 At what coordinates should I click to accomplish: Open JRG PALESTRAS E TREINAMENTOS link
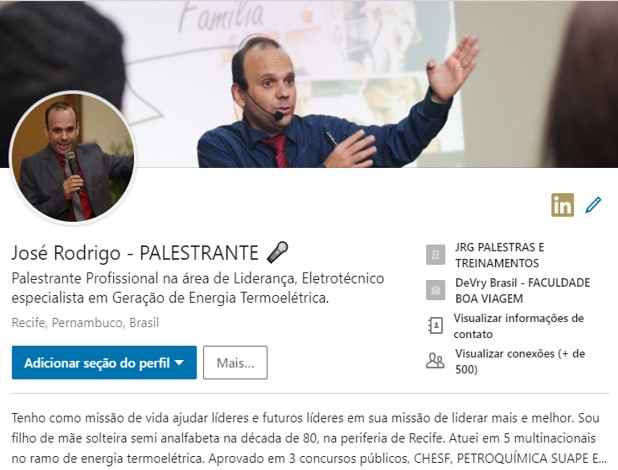point(499,255)
